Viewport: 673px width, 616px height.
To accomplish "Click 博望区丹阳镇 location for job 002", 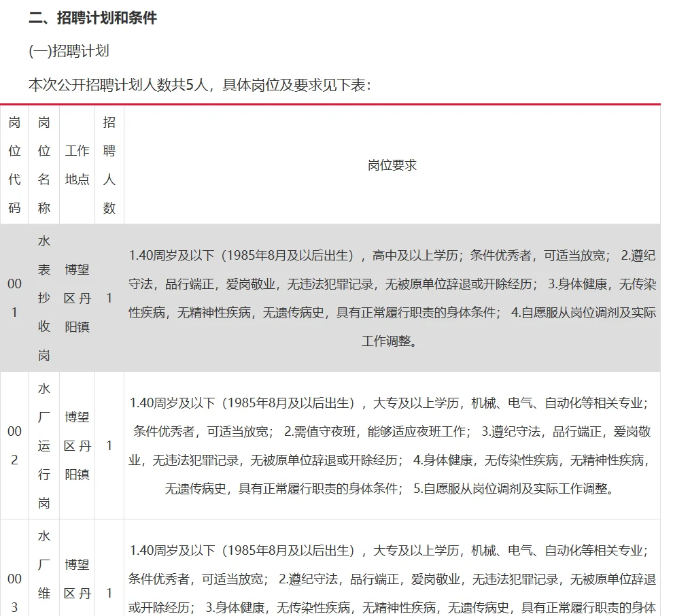I will pyautogui.click(x=76, y=445).
